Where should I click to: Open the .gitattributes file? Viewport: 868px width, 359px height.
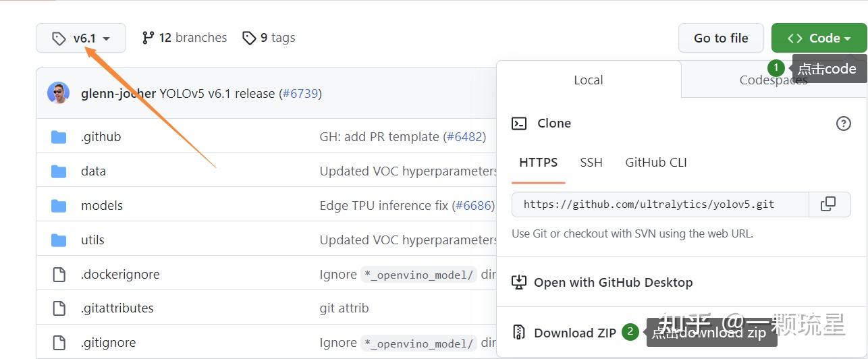[x=117, y=308]
